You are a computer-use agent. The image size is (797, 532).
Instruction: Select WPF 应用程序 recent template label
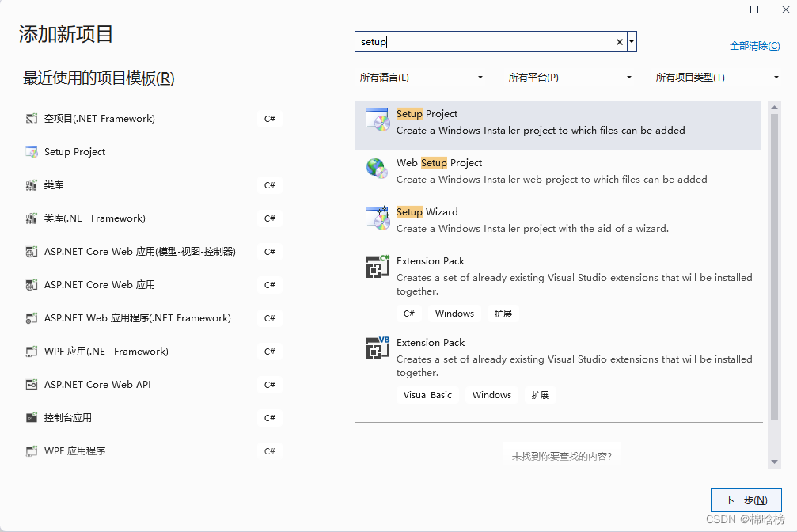74,451
